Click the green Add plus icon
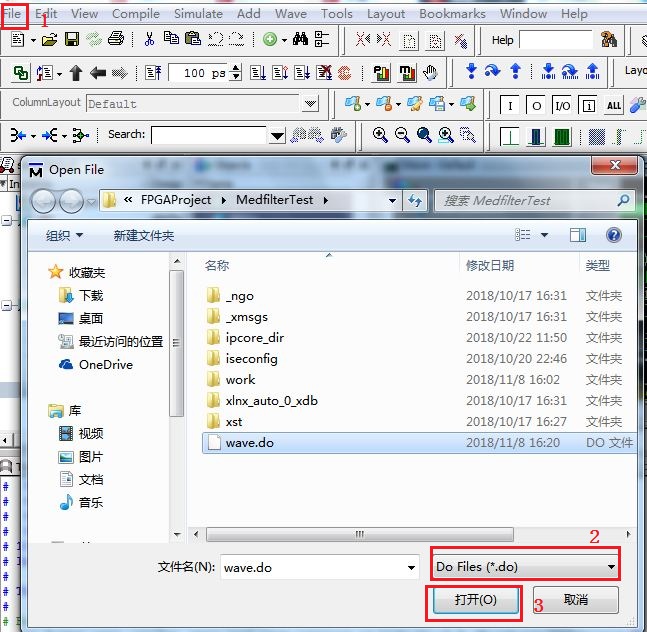 270,40
